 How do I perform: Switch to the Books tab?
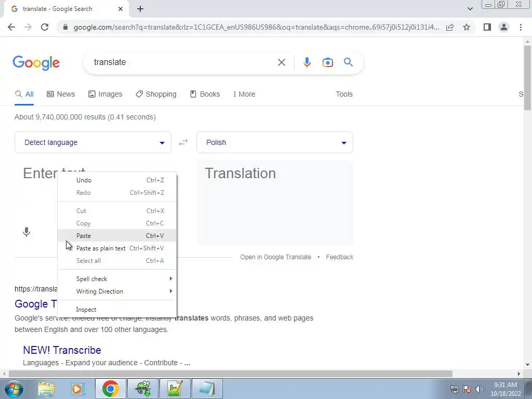(x=205, y=94)
